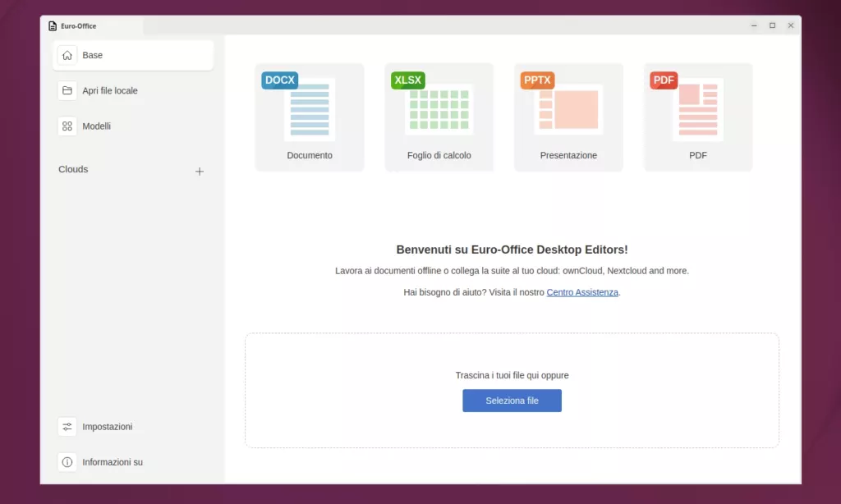Open the Impostazioni sliders icon
The height and width of the screenshot is (504, 841).
click(x=67, y=427)
